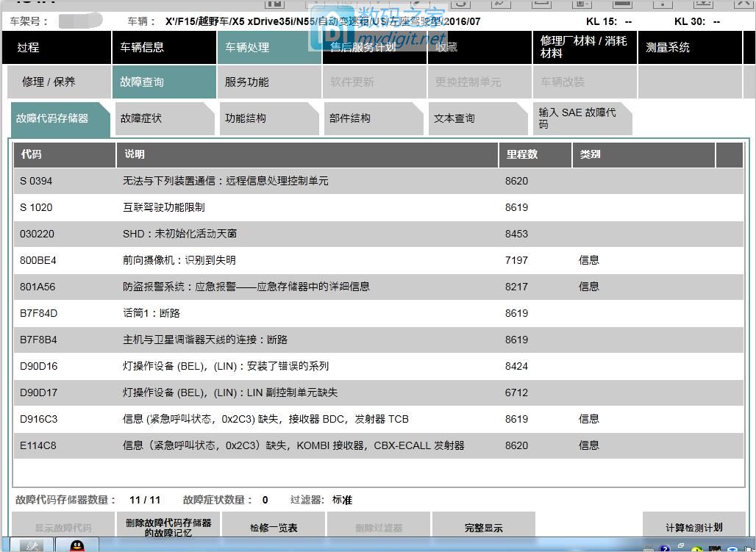
Task: Open the QQ penguin icon on the taskbar
Action: click(x=77, y=548)
